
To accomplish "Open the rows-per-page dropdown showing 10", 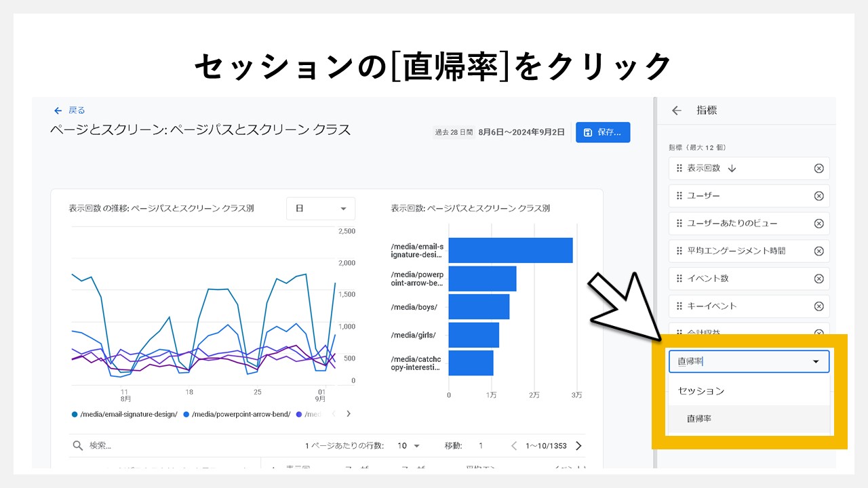I will pos(409,445).
